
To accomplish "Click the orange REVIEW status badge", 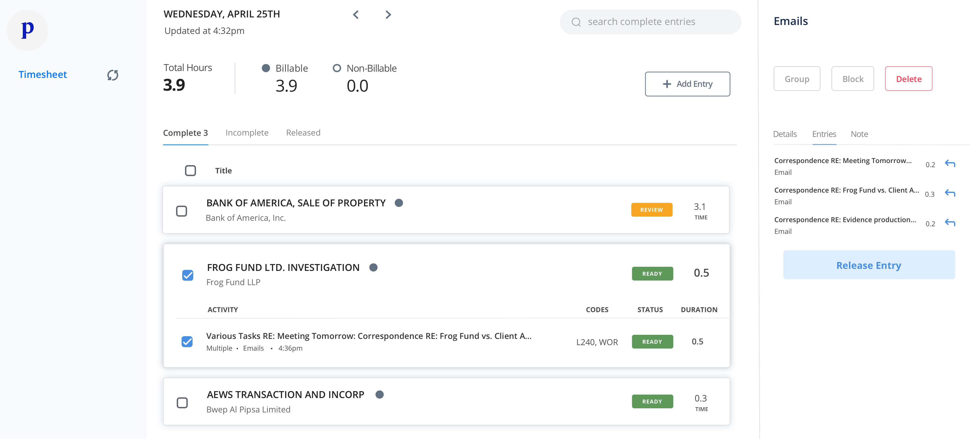I will coord(651,210).
